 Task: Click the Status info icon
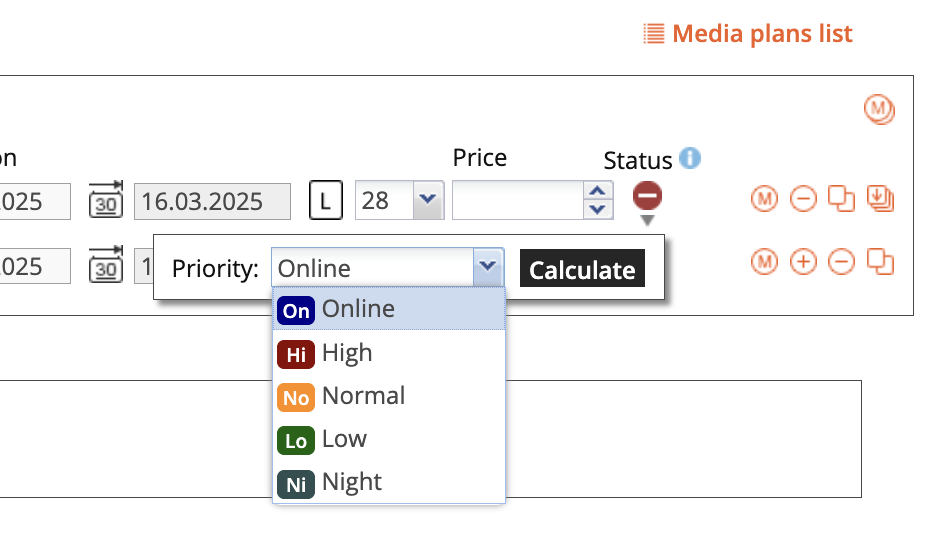(x=690, y=158)
